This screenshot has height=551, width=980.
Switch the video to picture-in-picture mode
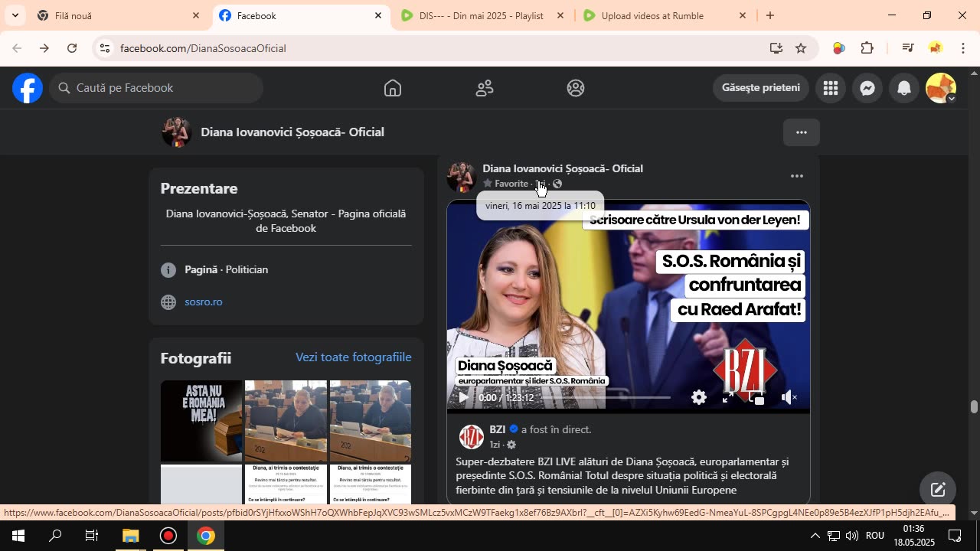(758, 397)
